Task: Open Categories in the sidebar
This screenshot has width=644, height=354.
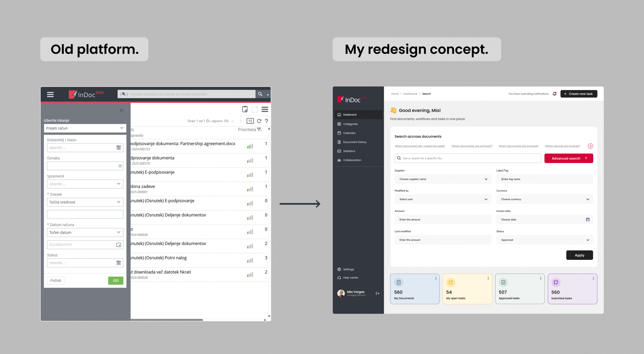Action: coord(350,124)
